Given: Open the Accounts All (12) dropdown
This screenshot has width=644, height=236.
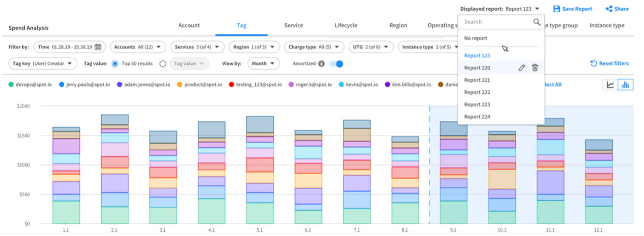Looking at the screenshot, I should pos(138,47).
